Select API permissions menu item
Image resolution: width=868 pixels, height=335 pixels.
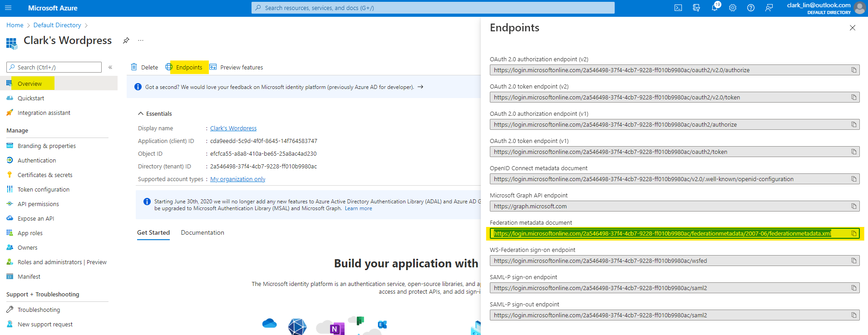tap(38, 204)
